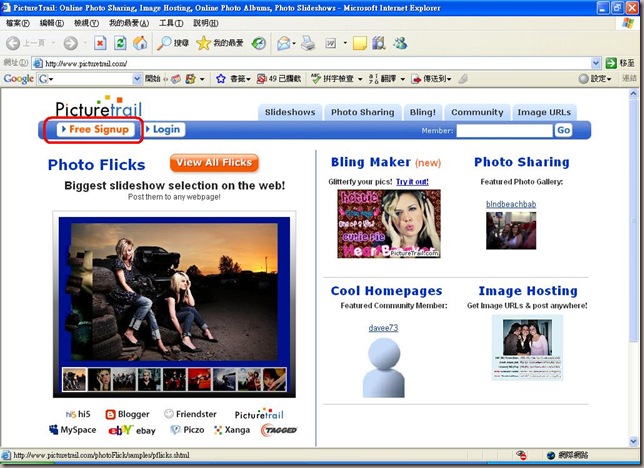Print the page with the printer icon

pyautogui.click(x=308, y=43)
